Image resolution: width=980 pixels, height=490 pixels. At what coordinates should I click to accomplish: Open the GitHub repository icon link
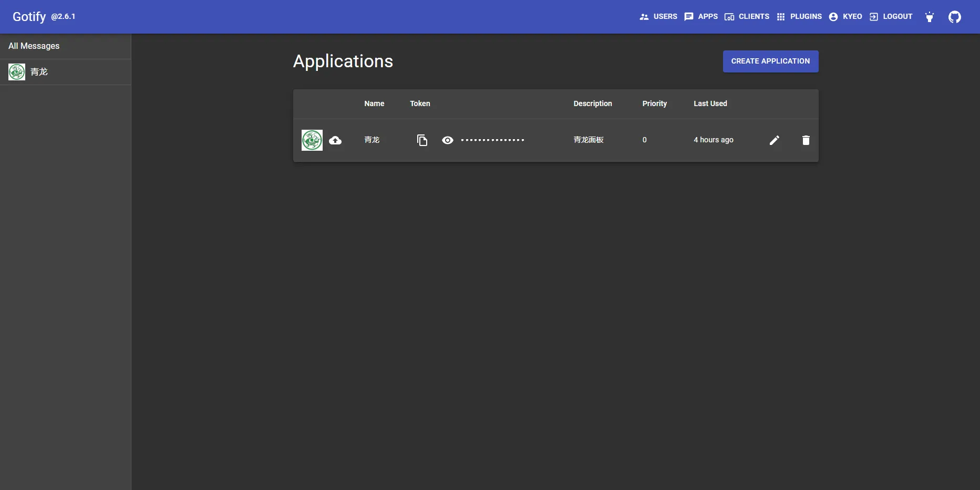point(955,17)
